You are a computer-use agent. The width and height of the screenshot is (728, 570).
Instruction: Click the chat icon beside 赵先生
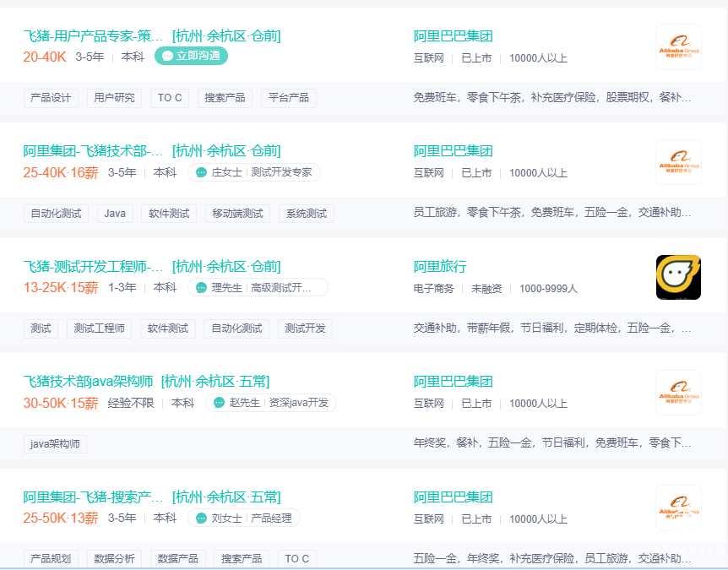220,403
